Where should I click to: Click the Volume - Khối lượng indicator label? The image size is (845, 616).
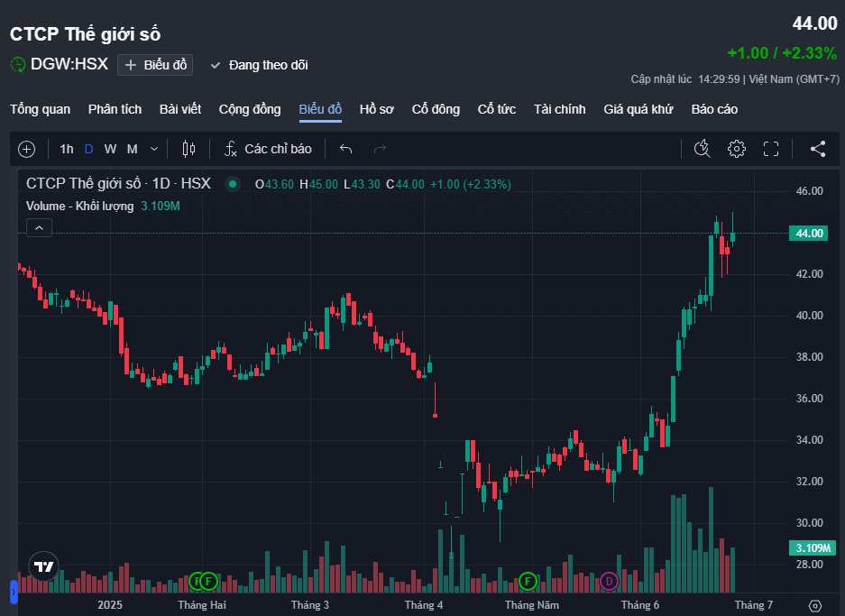pos(79,206)
